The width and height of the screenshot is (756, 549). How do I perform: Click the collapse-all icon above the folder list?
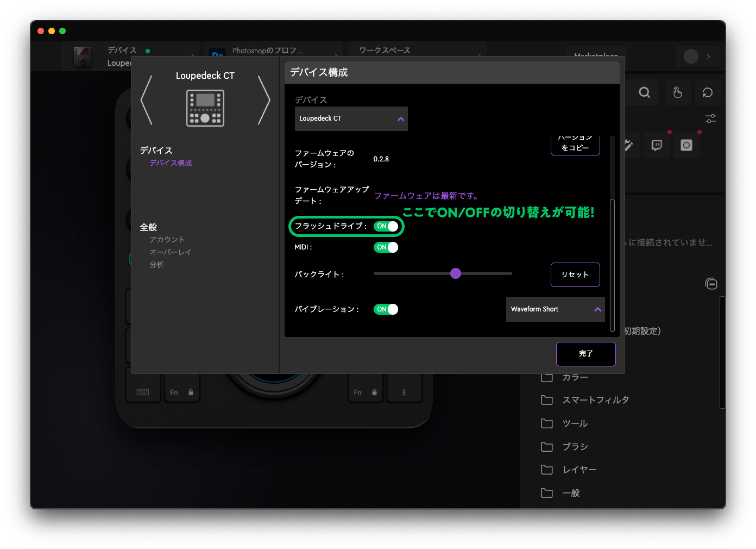(711, 283)
